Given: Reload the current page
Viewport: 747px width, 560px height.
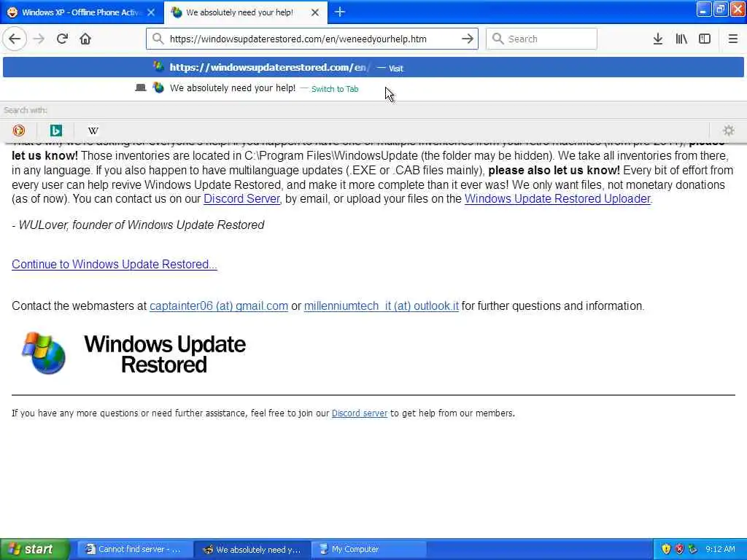Looking at the screenshot, I should click(62, 39).
